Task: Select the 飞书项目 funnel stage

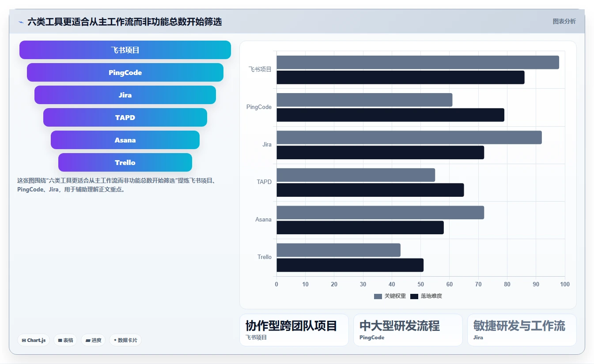Action: [125, 50]
